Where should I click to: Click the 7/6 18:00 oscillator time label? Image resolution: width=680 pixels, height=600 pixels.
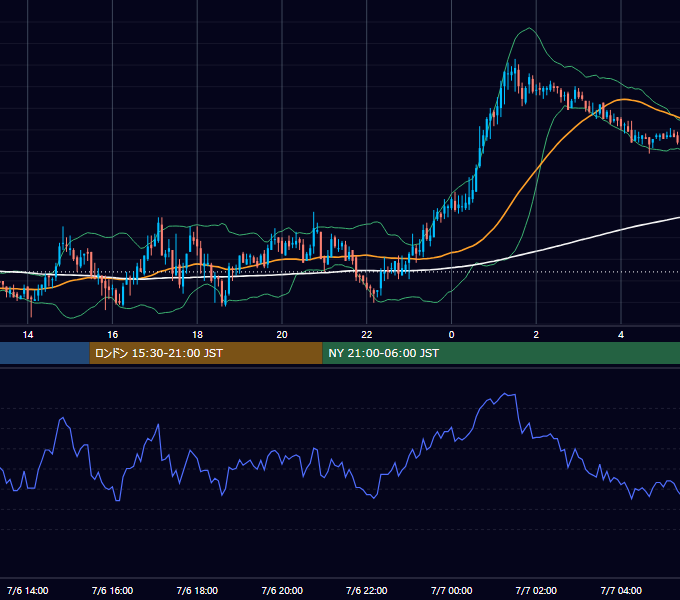(197, 590)
